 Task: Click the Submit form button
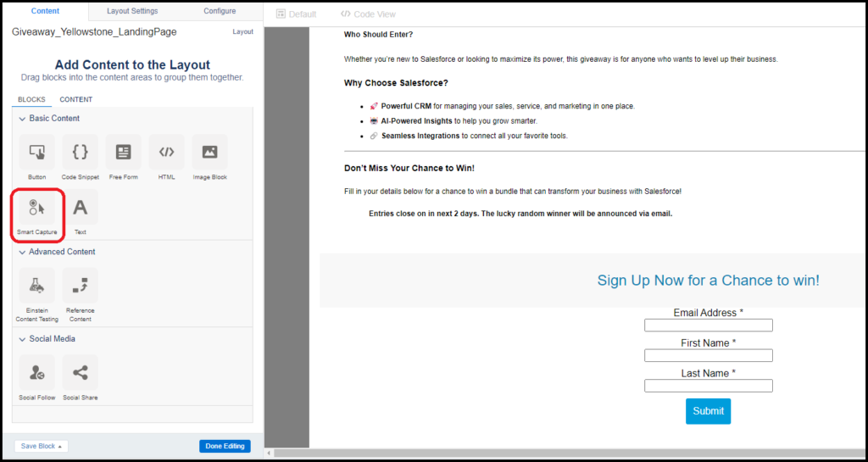[x=708, y=411]
